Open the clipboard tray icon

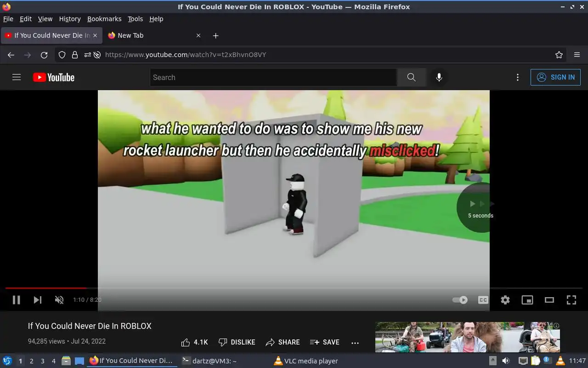pyautogui.click(x=536, y=361)
